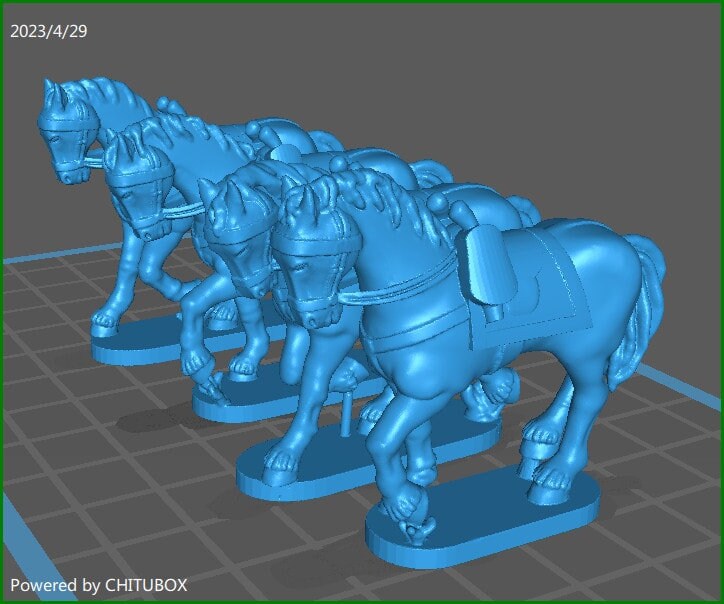This screenshot has width=724, height=604.
Task: Select the front-most horse's saddle
Action: (x=485, y=263)
